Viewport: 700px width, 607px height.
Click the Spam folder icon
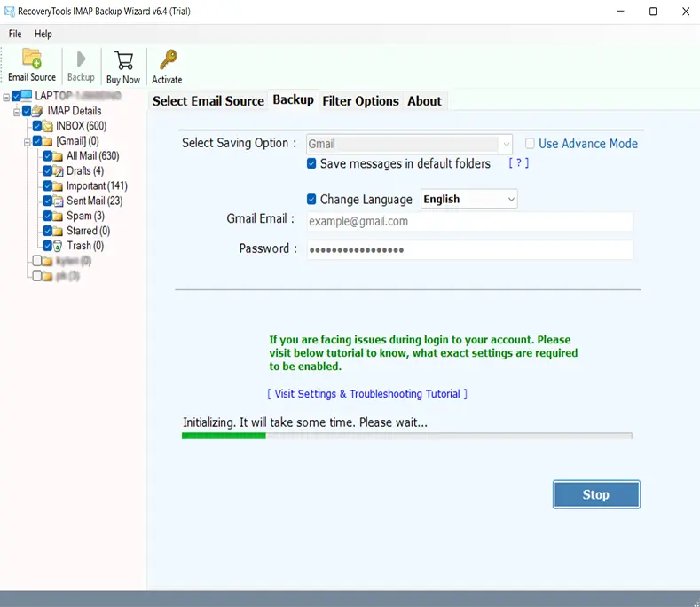click(57, 217)
